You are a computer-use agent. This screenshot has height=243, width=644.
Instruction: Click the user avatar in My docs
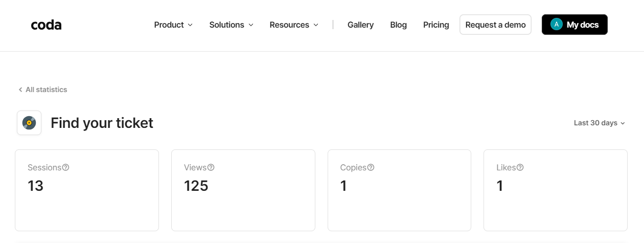point(556,25)
